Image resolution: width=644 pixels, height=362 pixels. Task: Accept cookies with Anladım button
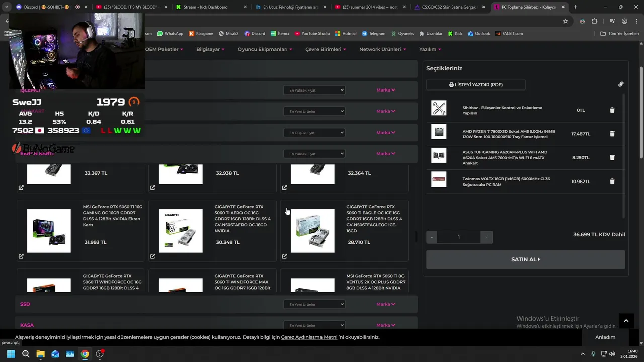coord(605,337)
